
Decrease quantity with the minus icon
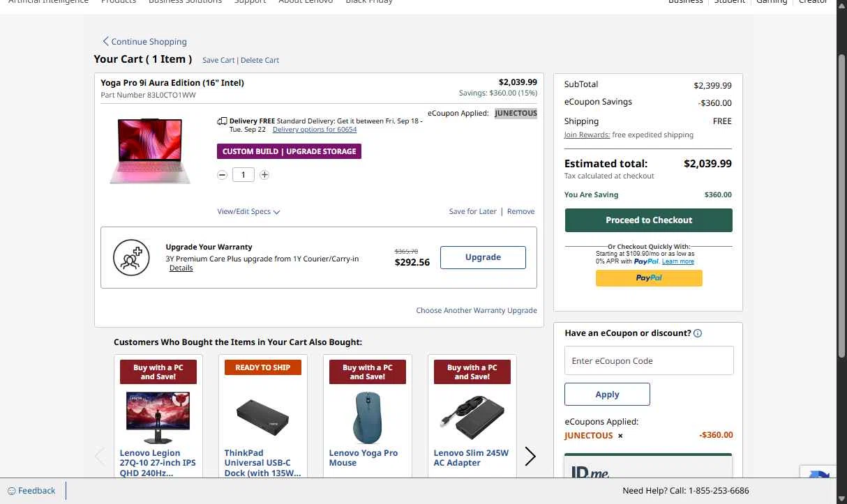(x=222, y=175)
